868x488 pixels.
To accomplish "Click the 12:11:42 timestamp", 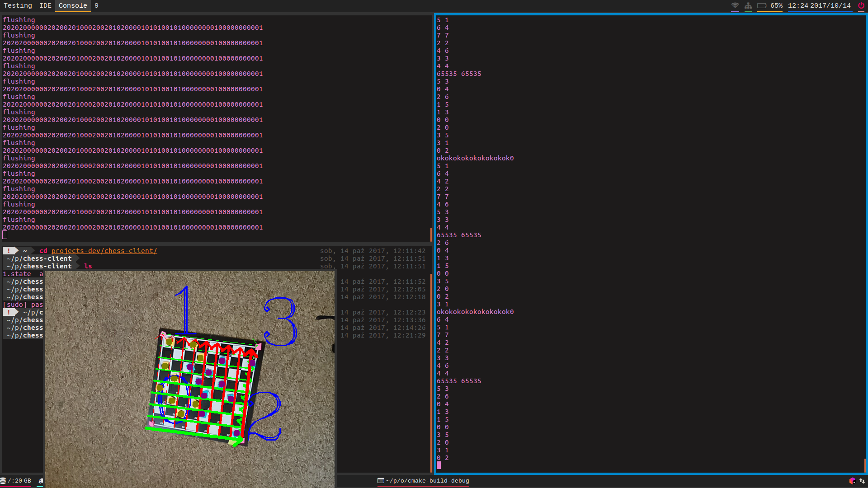I will click(409, 251).
